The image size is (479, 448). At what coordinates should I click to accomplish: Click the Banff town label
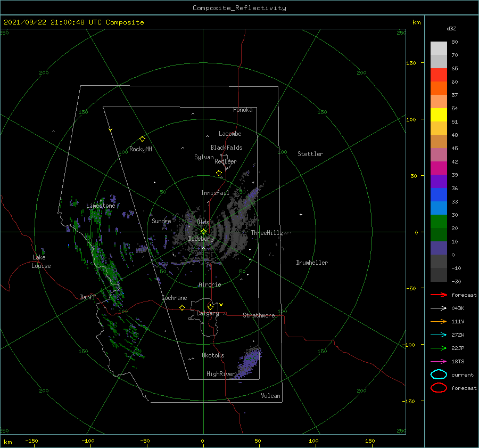[88, 297]
